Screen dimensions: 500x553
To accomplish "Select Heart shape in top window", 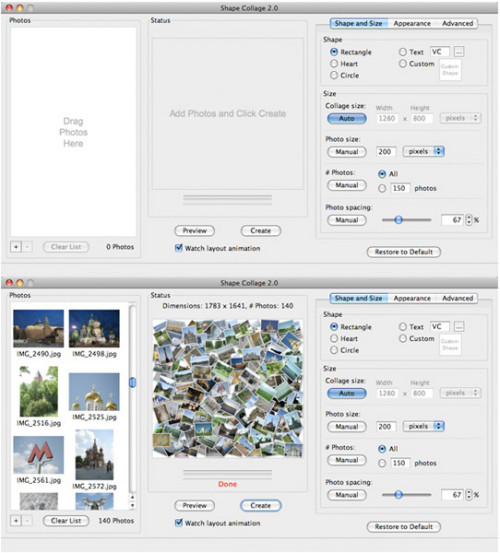I will coord(334,63).
